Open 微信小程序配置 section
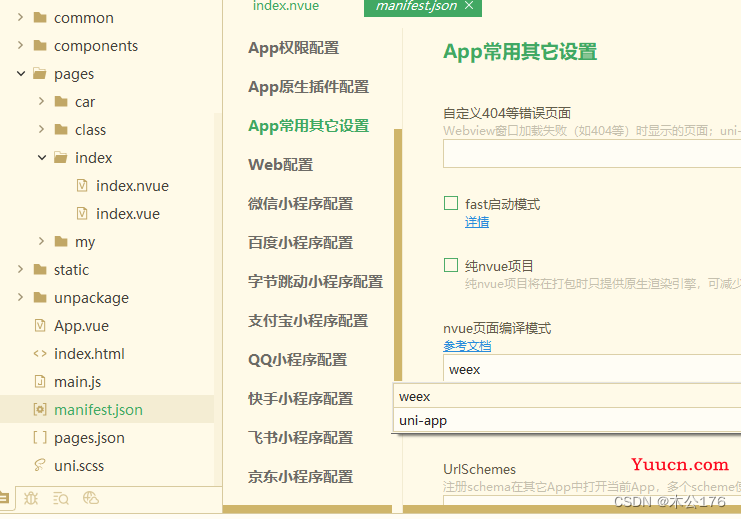The image size is (741, 519). pos(301,204)
